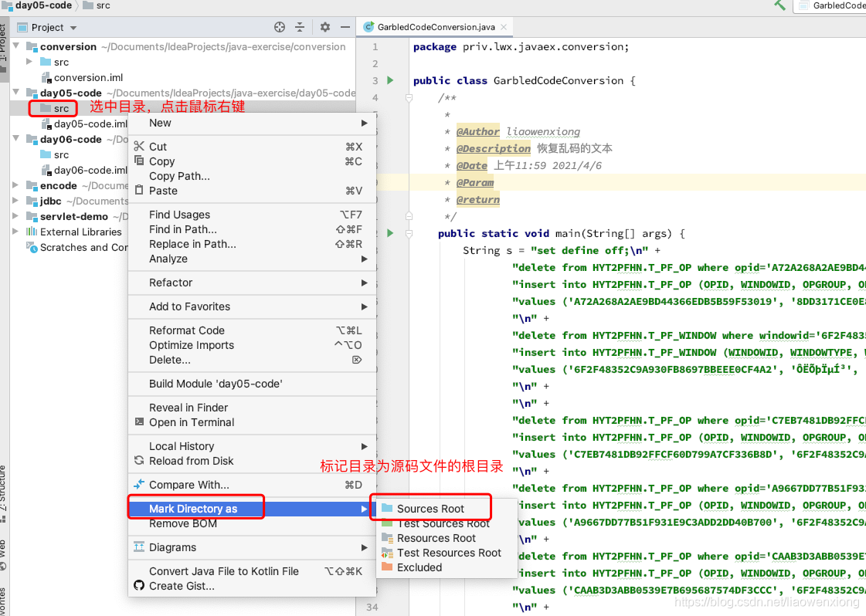Open the New submenu
The image size is (866, 616).
pos(252,123)
